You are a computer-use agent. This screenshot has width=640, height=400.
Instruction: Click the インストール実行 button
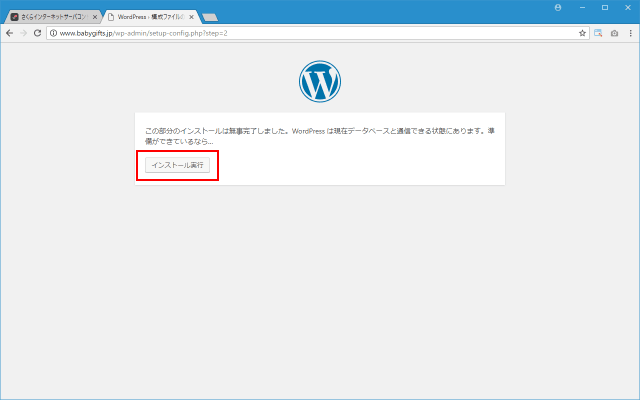point(177,165)
